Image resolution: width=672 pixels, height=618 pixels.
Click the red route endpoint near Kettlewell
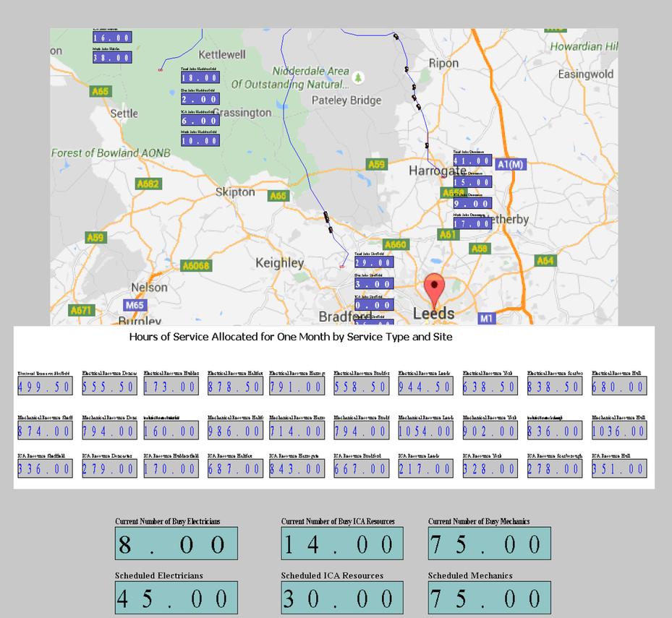click(x=161, y=70)
